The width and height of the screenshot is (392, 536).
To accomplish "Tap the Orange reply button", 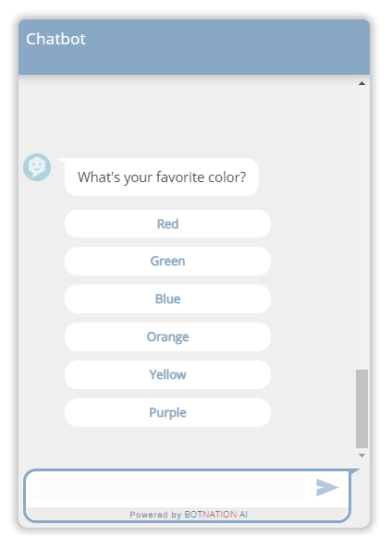I will 167,336.
